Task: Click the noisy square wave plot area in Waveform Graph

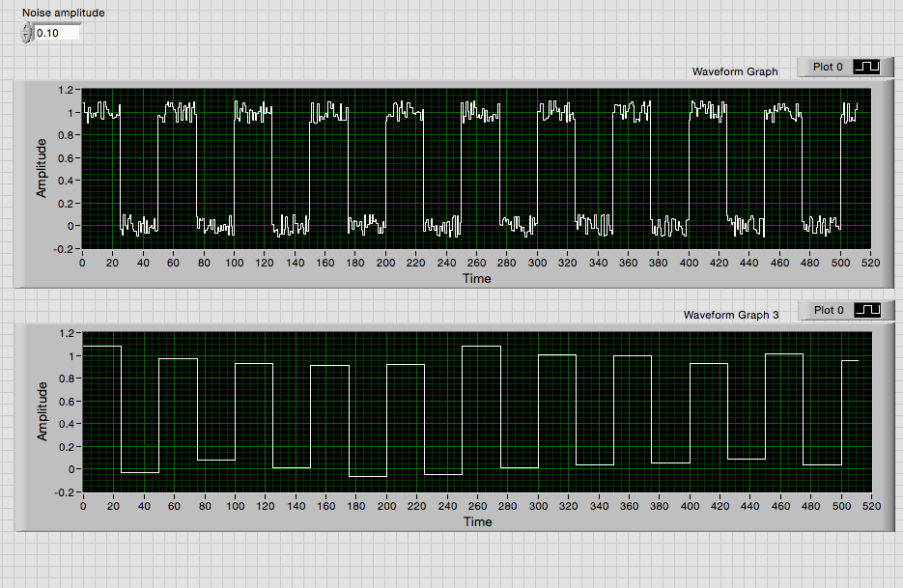Action: pos(476,169)
